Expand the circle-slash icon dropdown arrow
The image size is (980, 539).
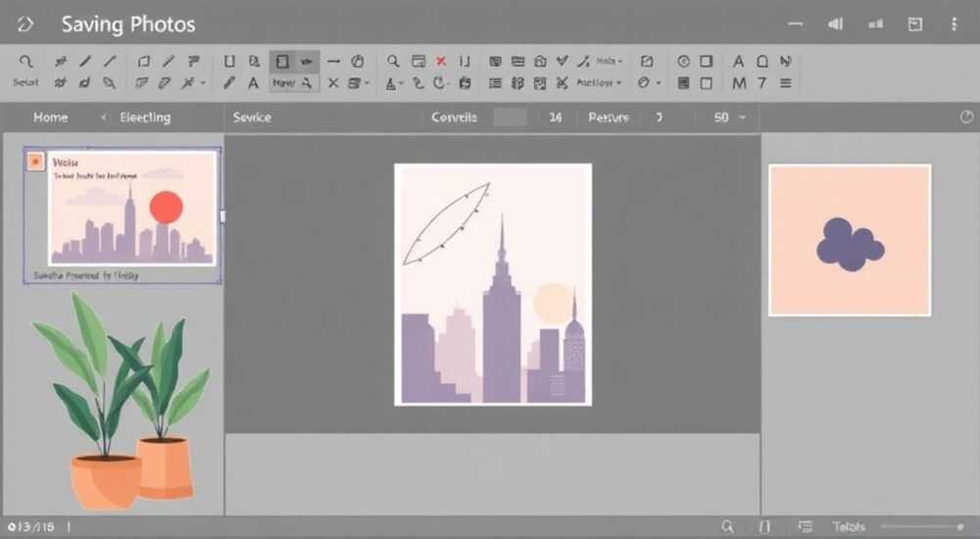coord(659,83)
